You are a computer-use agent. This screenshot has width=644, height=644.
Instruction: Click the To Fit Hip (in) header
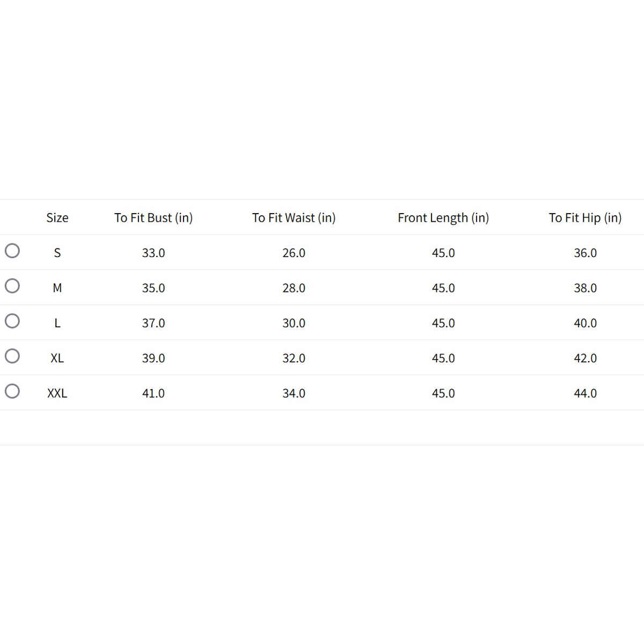pos(585,218)
